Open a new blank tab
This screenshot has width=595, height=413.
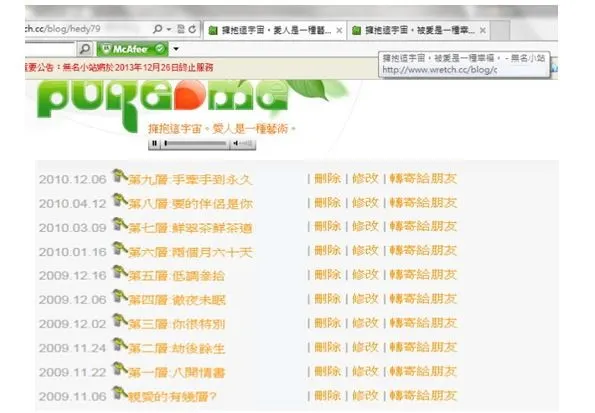pos(500,30)
